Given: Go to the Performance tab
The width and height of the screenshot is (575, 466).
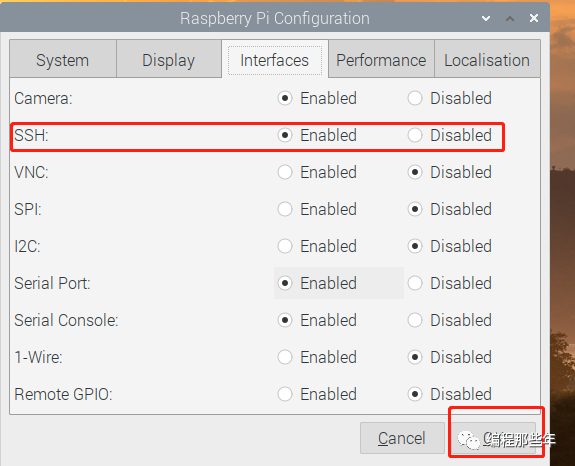Looking at the screenshot, I should (381, 60).
